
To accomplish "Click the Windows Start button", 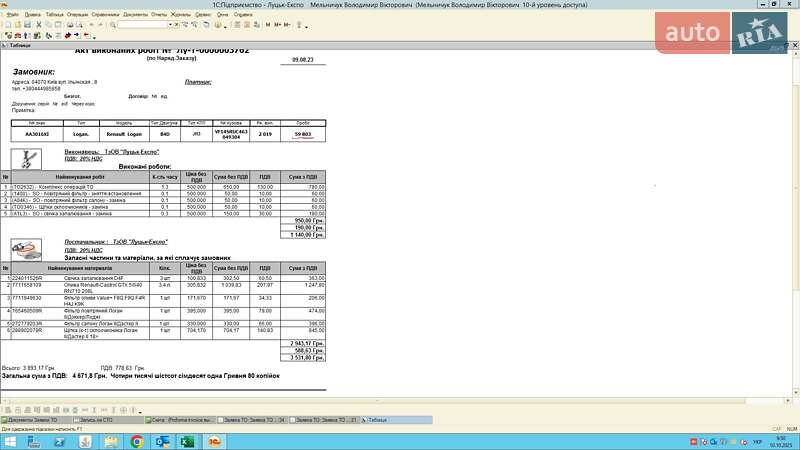I will pyautogui.click(x=8, y=441).
